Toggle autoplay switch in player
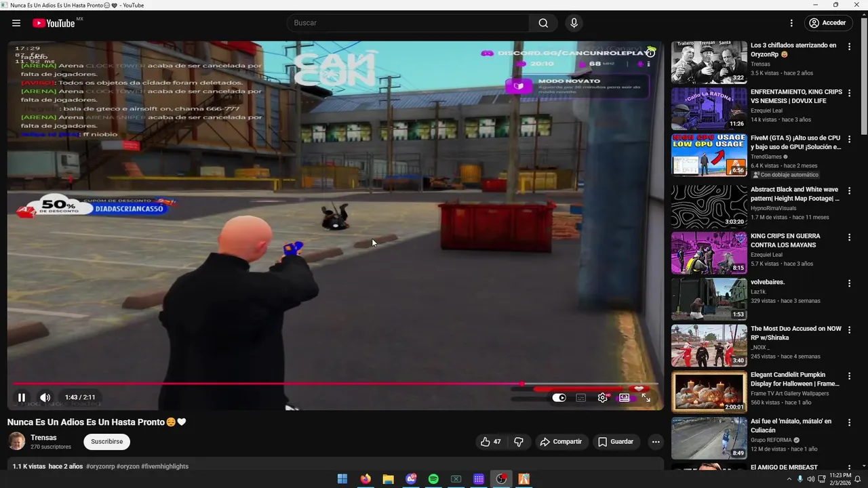The width and height of the screenshot is (868, 488). [x=559, y=398]
